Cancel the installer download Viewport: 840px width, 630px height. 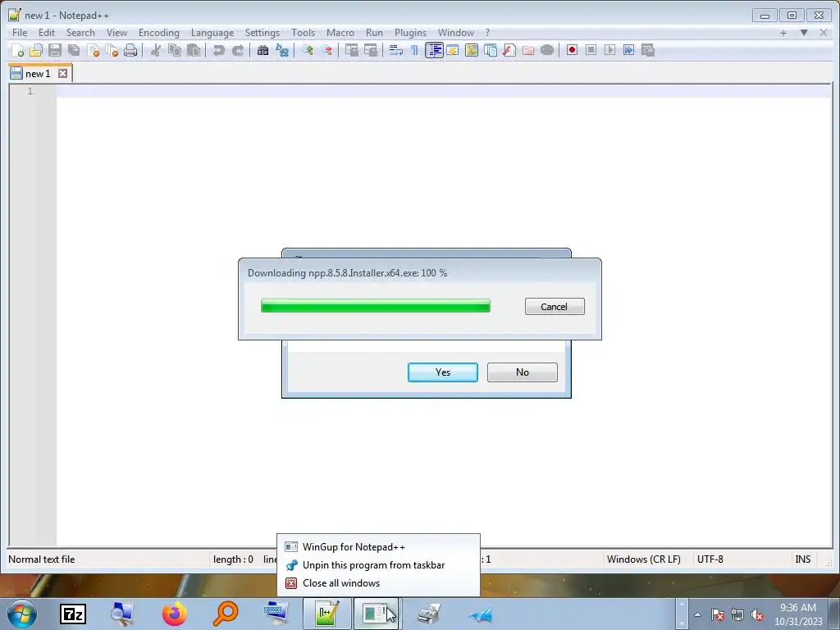[555, 307]
